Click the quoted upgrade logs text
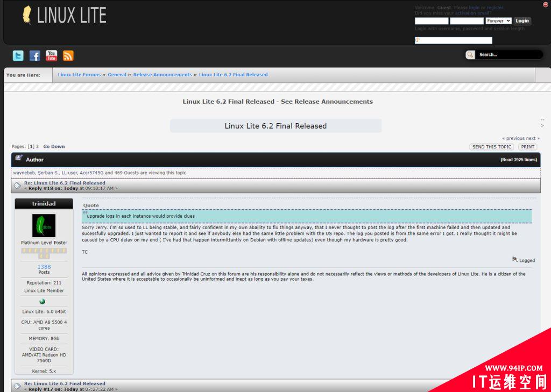 click(x=140, y=216)
